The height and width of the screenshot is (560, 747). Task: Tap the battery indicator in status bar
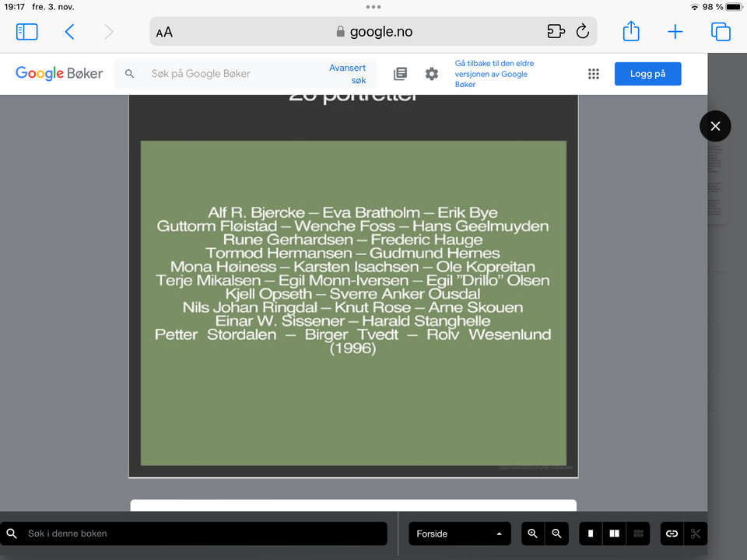pos(734,7)
